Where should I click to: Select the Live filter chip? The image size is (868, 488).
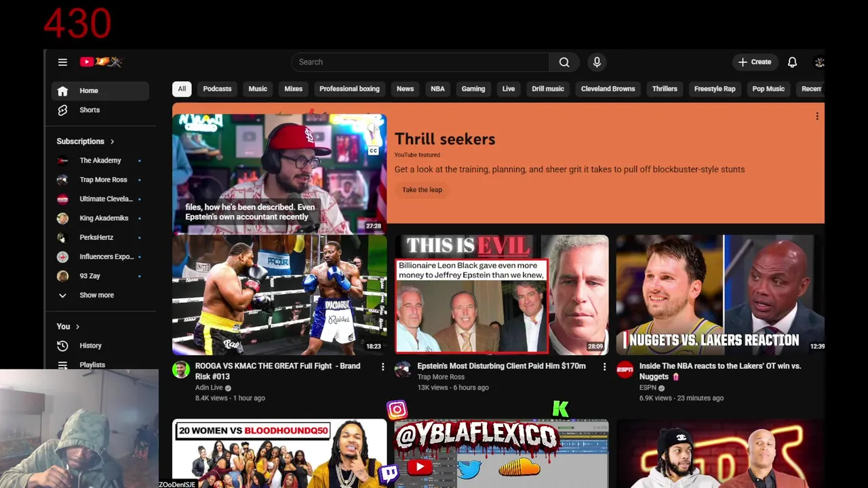[x=509, y=89]
